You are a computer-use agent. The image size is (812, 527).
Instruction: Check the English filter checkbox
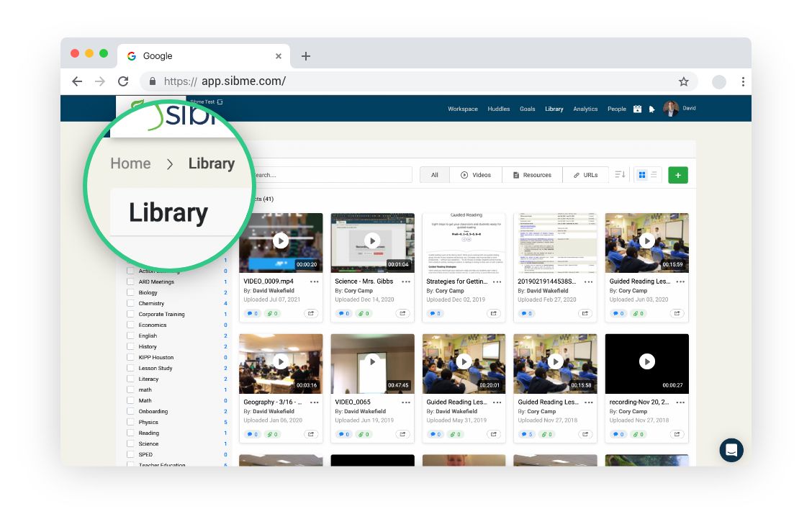[130, 335]
